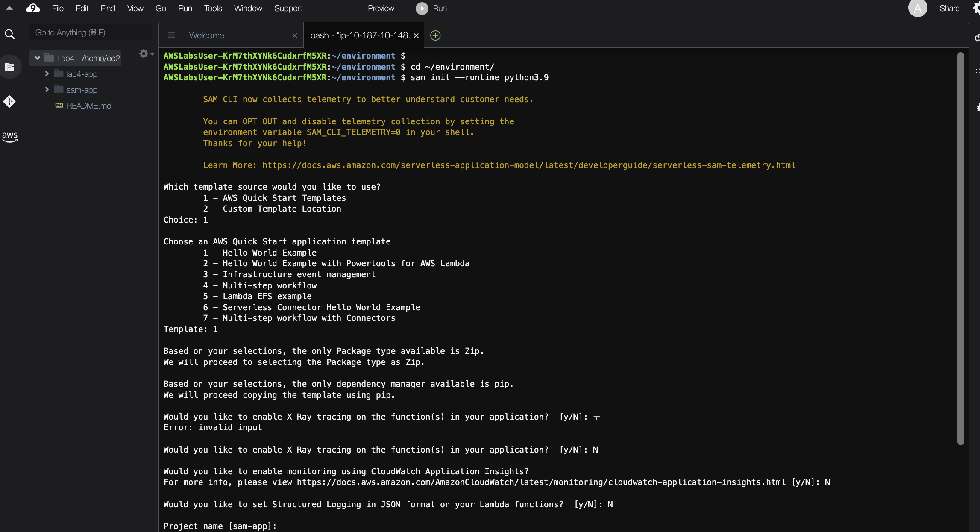Image resolution: width=980 pixels, height=532 pixels.
Task: Click the 'sam init --runtime python3.9' command
Action: [479, 77]
